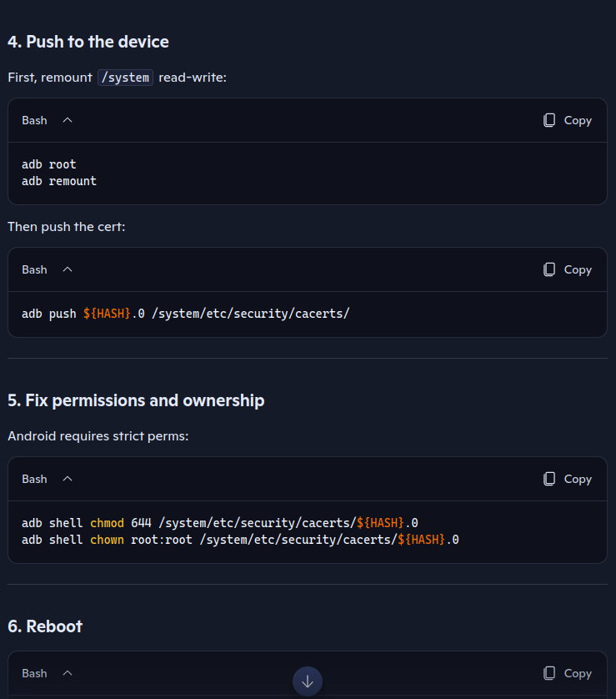Copy the adb push command

tap(567, 269)
